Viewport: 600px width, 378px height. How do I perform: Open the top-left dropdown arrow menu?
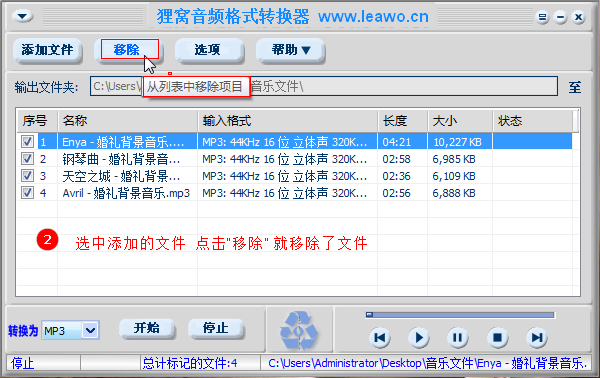pos(23,16)
